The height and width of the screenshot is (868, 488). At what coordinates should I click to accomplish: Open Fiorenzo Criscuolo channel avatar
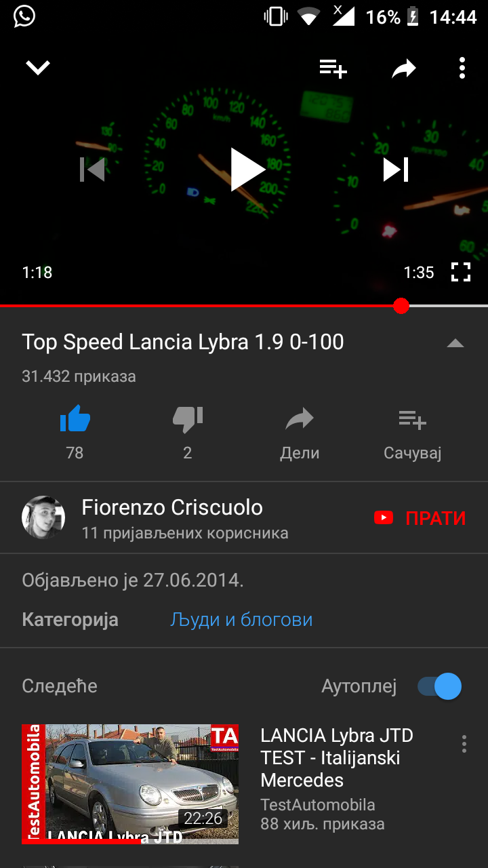tap(43, 517)
